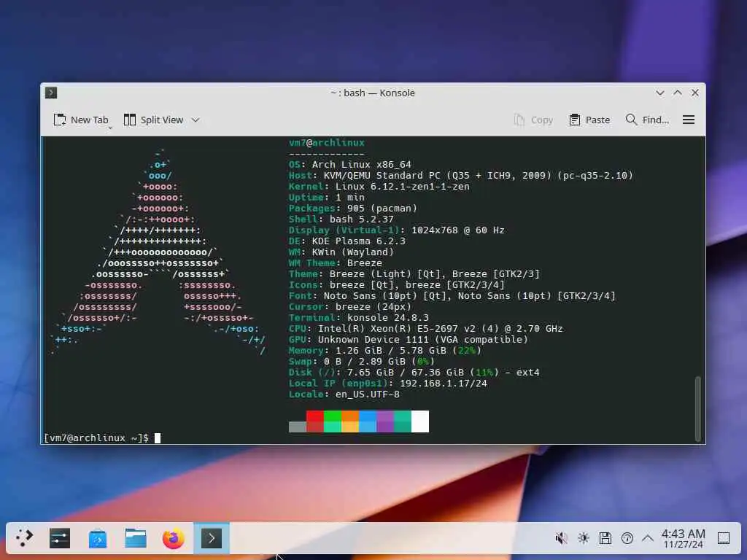Minimize the Konsole window

pyautogui.click(x=659, y=93)
